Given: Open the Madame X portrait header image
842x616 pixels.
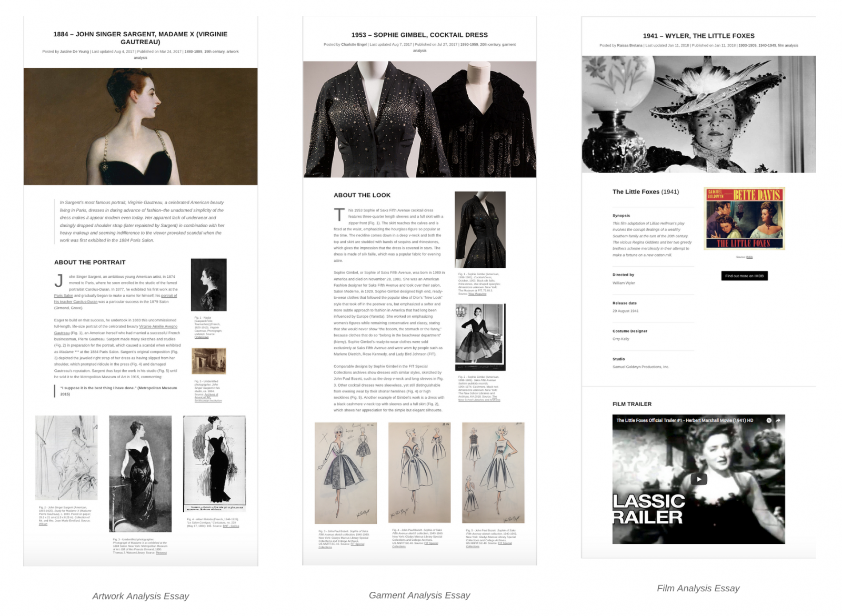Looking at the screenshot, I should click(141, 126).
